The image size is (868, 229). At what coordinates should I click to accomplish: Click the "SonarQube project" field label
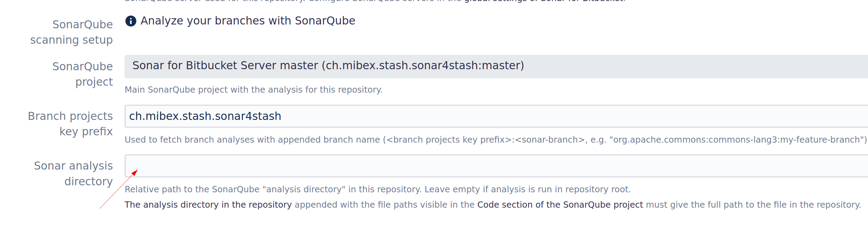tap(83, 74)
